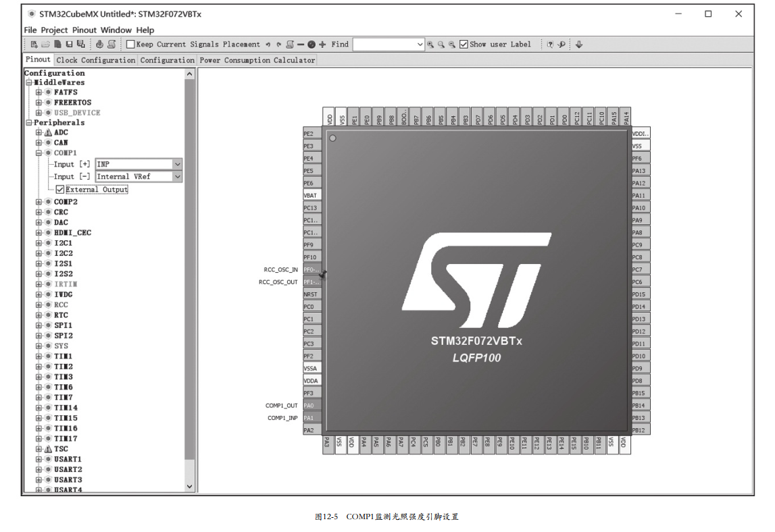Toggle Keep Current Signals Placement checkbox
Viewport: 775px width, 532px height.
point(130,45)
